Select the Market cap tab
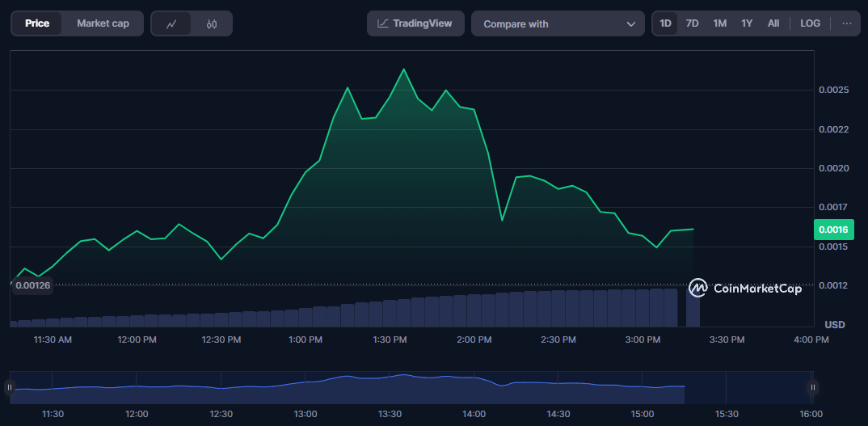Screen dimensions: 868x426 (x=103, y=23)
